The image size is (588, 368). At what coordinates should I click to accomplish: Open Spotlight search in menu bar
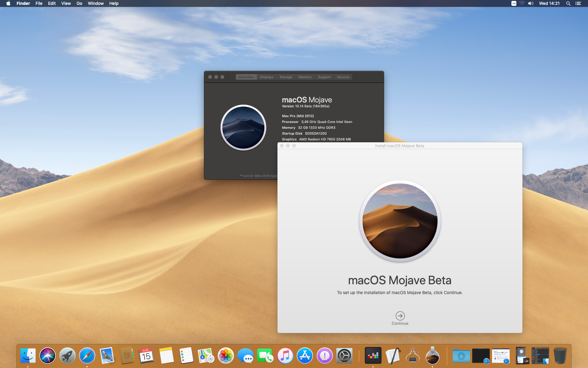tap(568, 3)
